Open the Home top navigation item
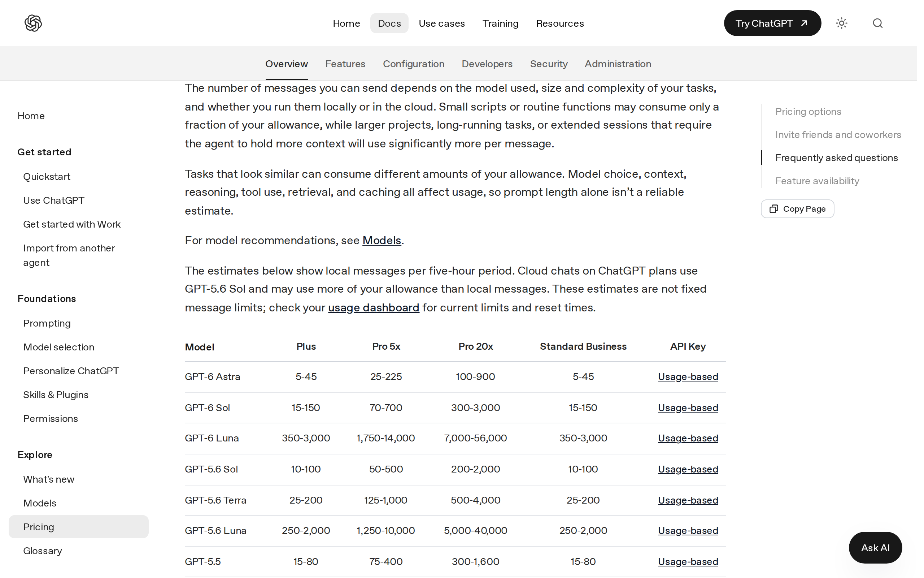924x578 pixels. point(346,23)
